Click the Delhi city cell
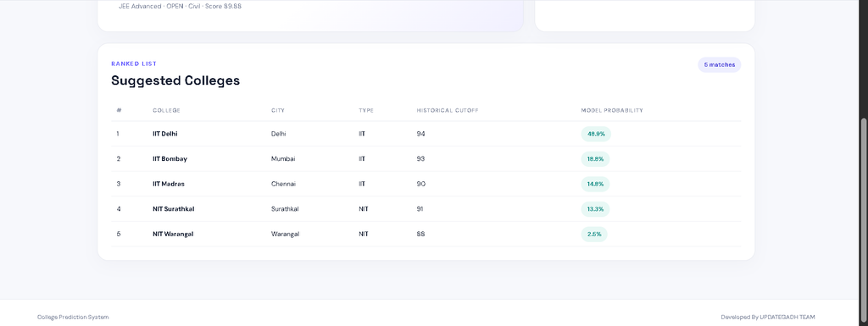 tap(278, 134)
